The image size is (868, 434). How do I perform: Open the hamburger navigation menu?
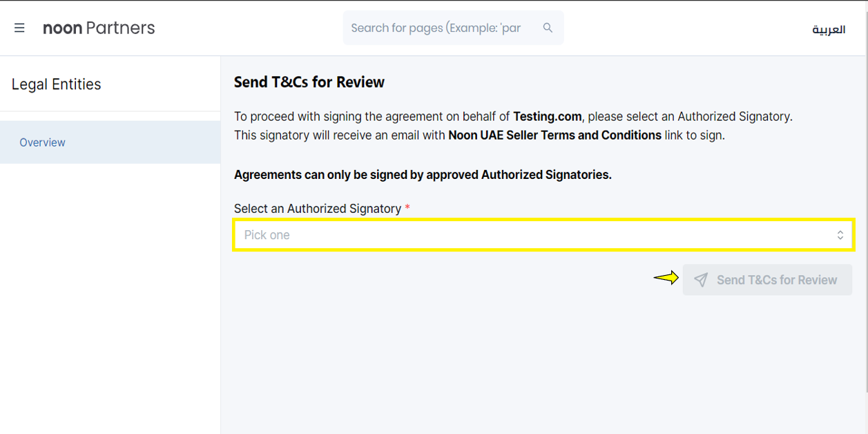pos(19,28)
